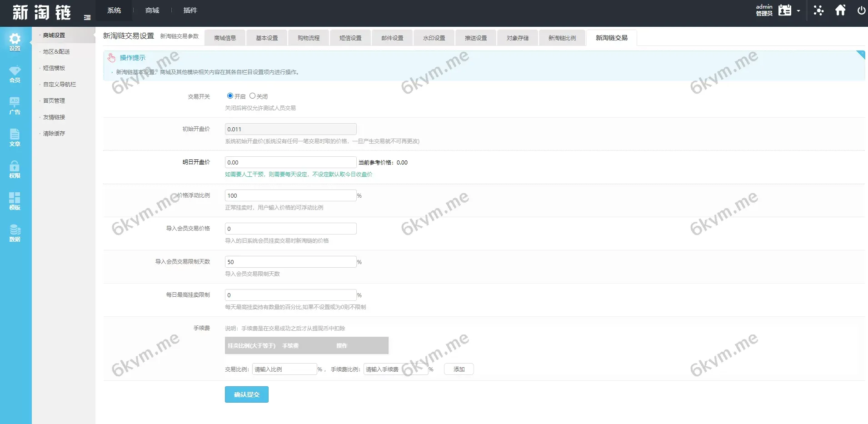Click the 添加 button to add a fee rule
868x424 pixels.
point(459,369)
